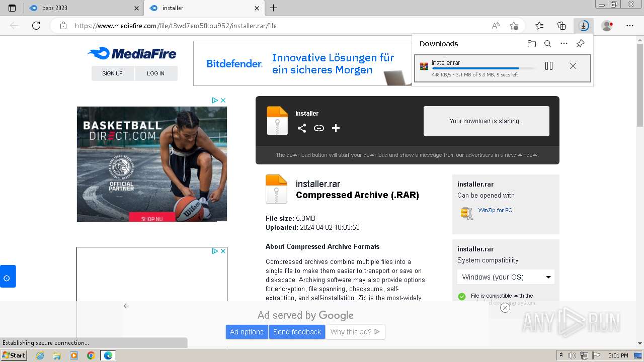This screenshot has height=362, width=644.
Task: Cancel the installer.rar download
Action: 573,66
